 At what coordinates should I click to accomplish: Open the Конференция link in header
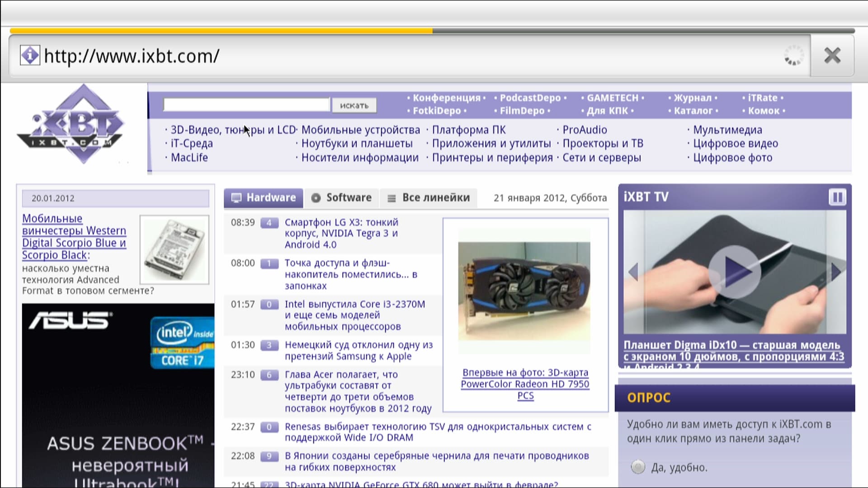(x=446, y=98)
